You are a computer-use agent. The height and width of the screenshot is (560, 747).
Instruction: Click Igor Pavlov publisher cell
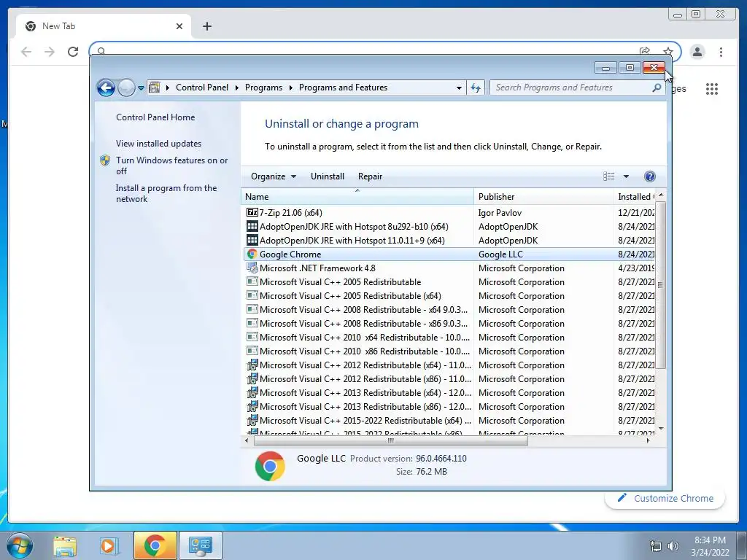(500, 213)
